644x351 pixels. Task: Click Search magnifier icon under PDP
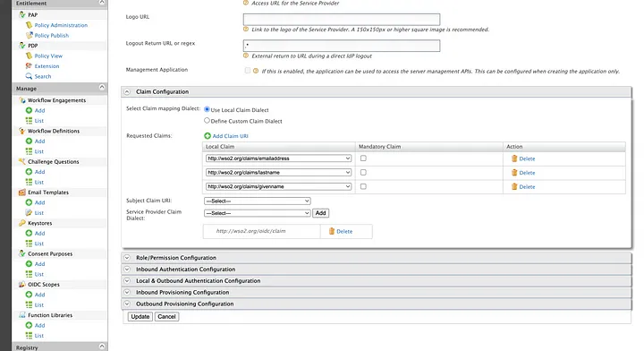click(29, 76)
